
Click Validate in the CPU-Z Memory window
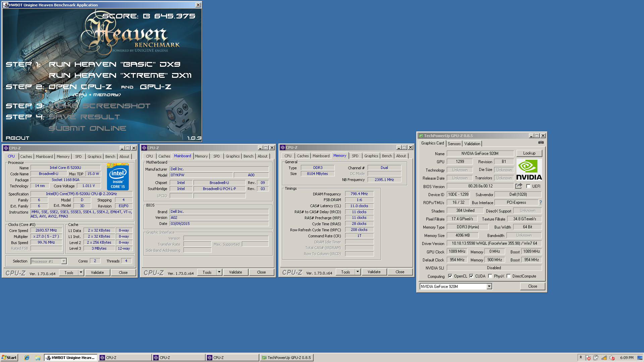pyautogui.click(x=374, y=272)
